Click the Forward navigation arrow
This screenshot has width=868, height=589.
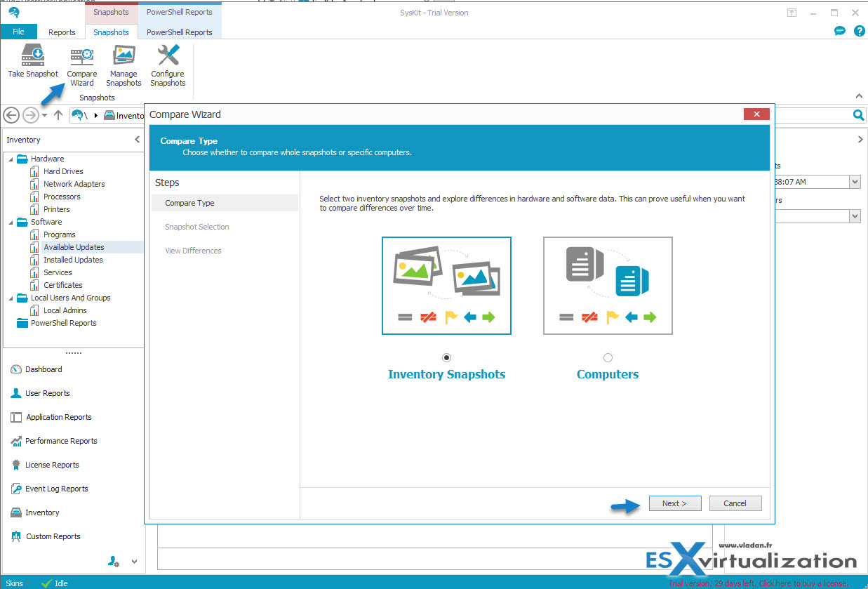(x=30, y=115)
